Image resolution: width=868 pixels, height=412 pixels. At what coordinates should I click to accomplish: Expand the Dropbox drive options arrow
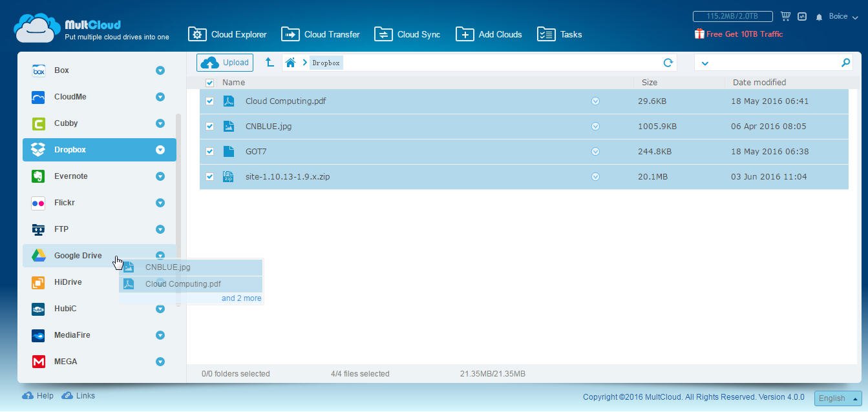(x=160, y=150)
